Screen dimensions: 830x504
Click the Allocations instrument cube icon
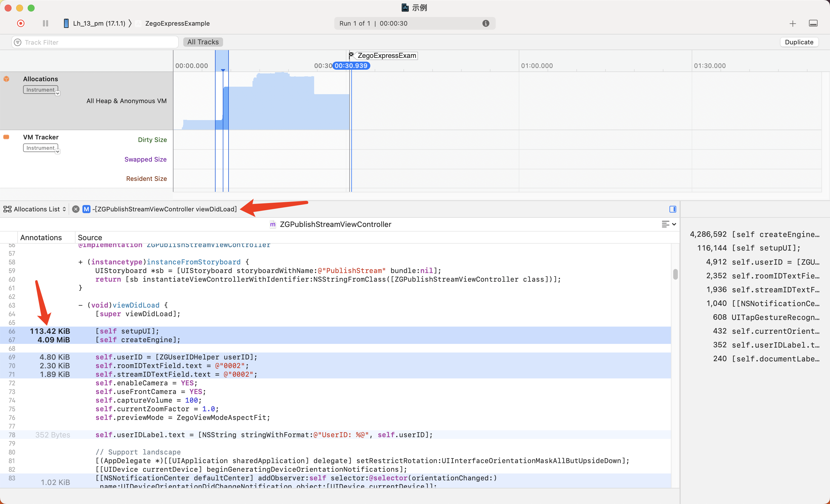click(x=7, y=79)
